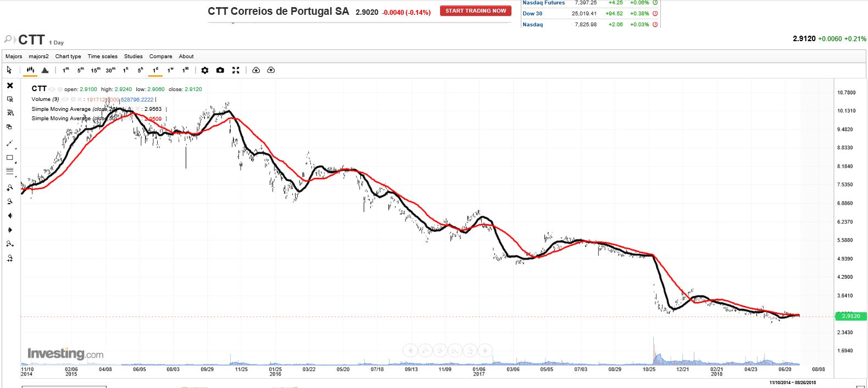Viewport: 868px width, 388px height.
Task: Click the cloud download chart icon
Action: [256, 70]
